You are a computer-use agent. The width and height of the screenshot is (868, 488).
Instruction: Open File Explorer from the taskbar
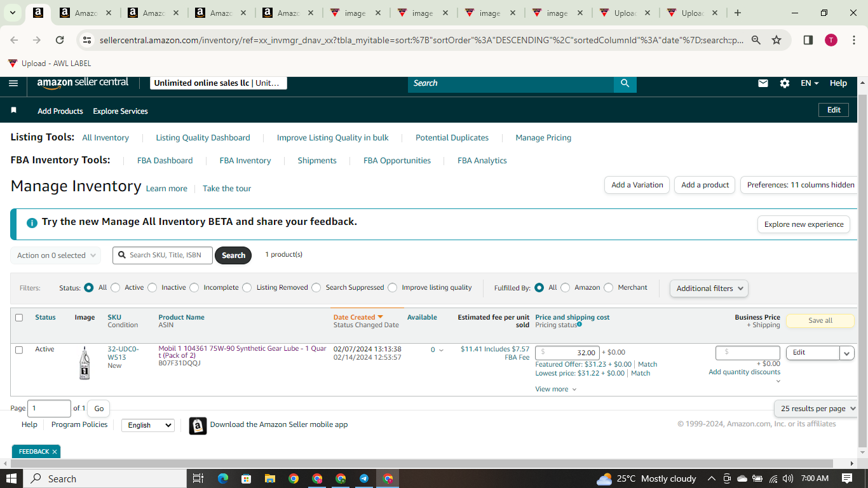point(269,478)
